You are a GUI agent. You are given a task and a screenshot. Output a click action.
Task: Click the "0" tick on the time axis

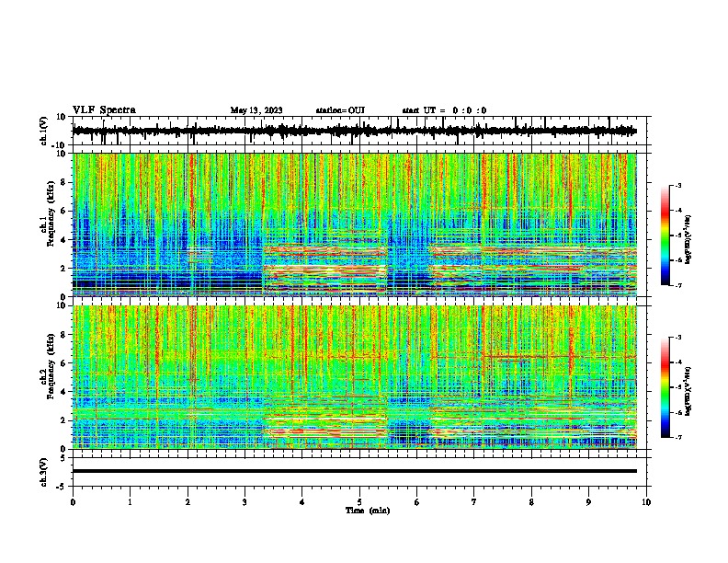point(73,502)
